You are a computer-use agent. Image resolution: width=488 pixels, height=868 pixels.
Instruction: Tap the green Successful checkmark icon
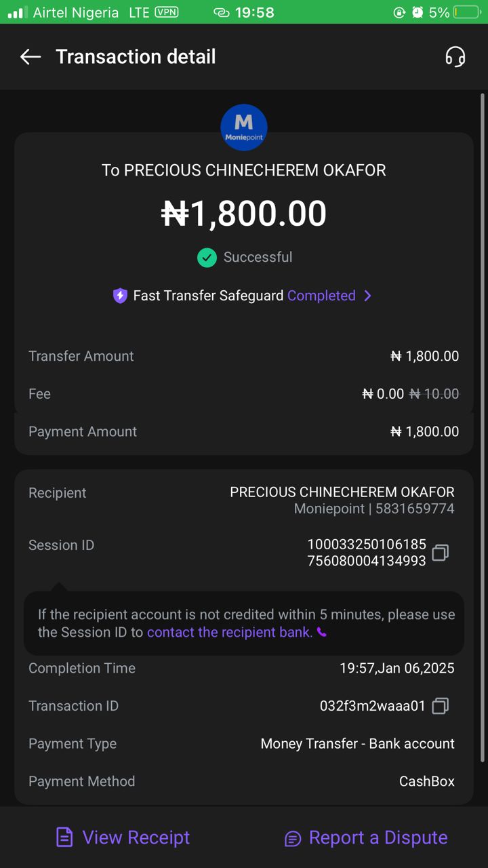[x=207, y=258]
